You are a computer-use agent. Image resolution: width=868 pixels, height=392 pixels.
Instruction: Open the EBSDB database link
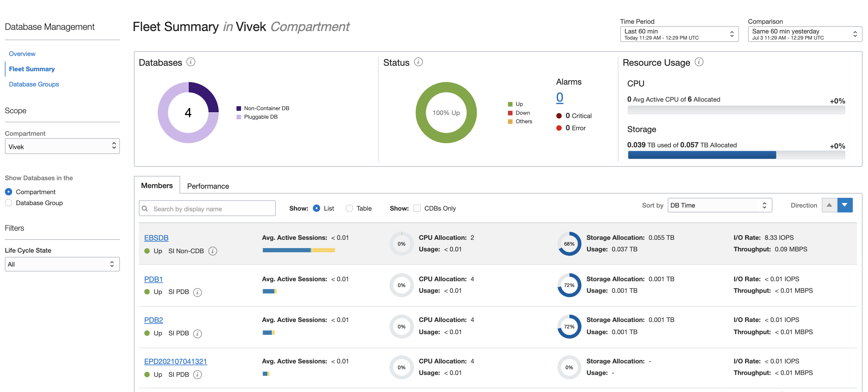156,238
